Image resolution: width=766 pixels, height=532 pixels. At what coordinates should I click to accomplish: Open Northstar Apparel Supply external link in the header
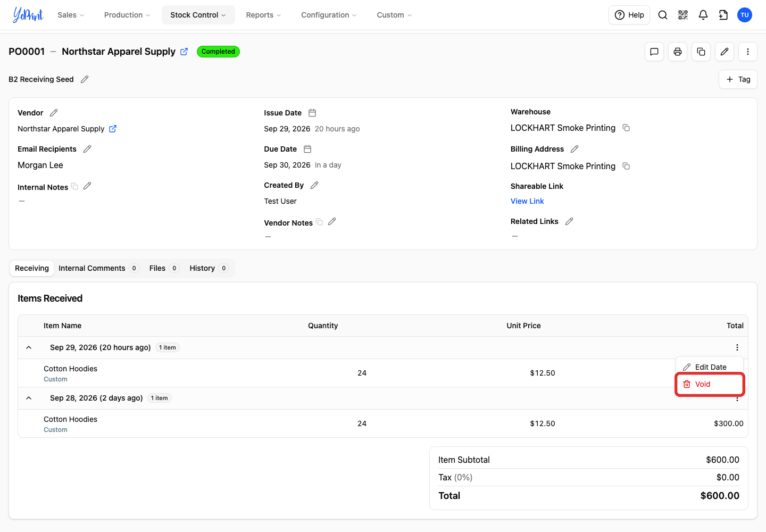(x=184, y=52)
